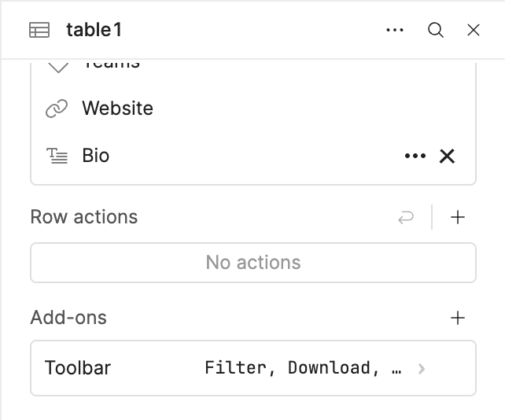
Task: Open search in the inspector header
Action: [435, 31]
